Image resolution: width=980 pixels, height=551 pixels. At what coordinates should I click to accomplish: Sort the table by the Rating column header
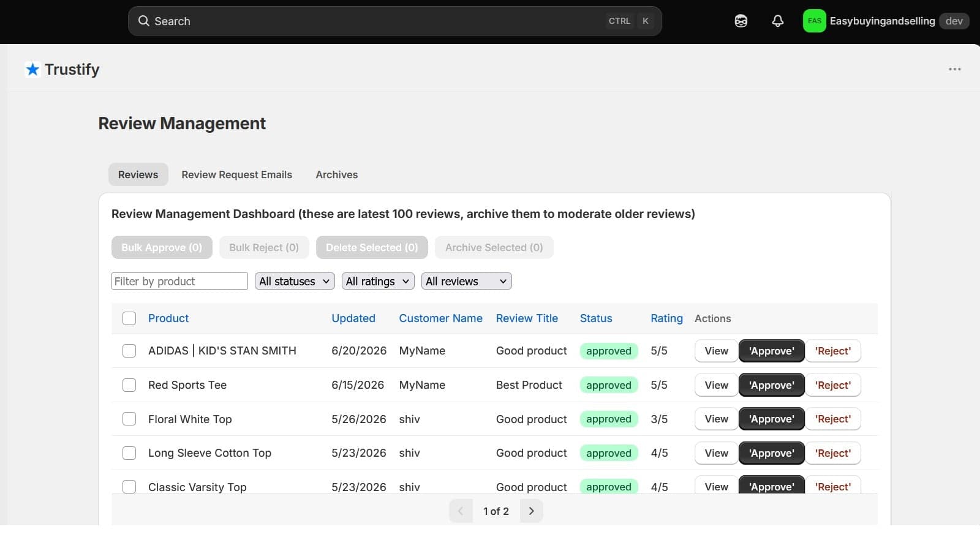click(x=666, y=318)
